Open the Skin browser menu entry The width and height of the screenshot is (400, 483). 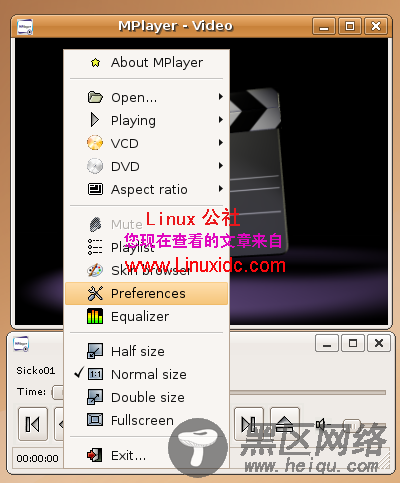146,270
